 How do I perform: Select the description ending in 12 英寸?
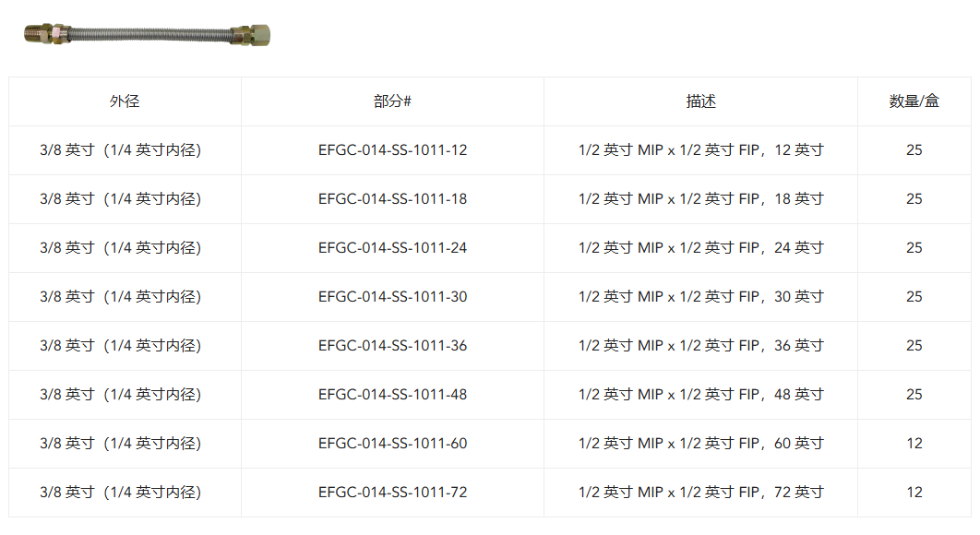click(x=700, y=150)
